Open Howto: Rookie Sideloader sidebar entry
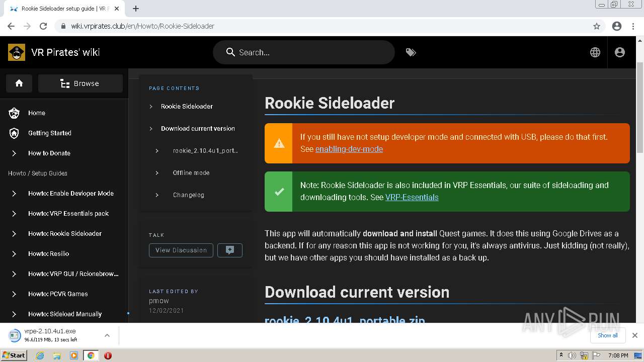 (64, 234)
